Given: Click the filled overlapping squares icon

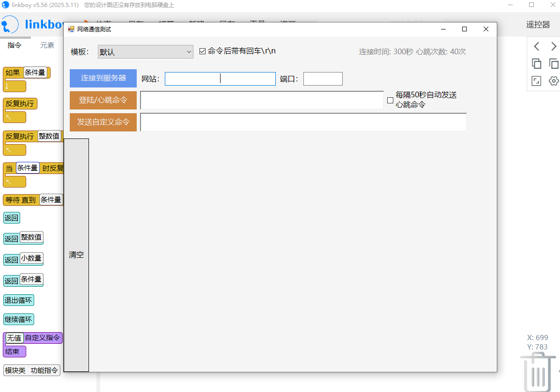Looking at the screenshot, I should pos(537,64).
